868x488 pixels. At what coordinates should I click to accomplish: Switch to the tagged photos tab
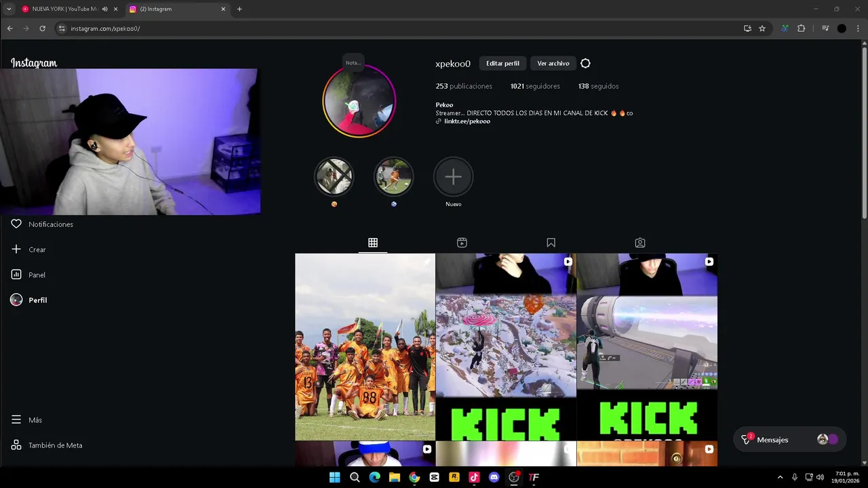[639, 243]
